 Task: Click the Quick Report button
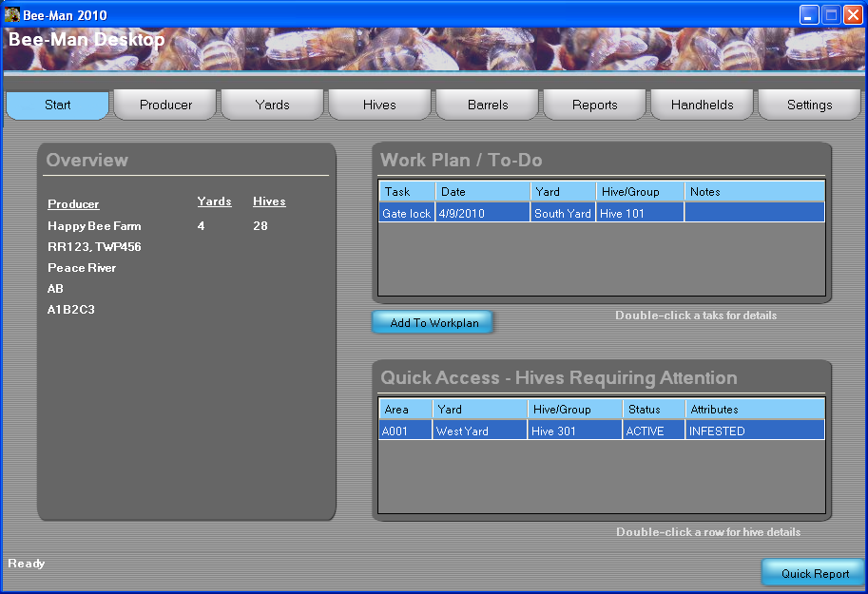(815, 573)
